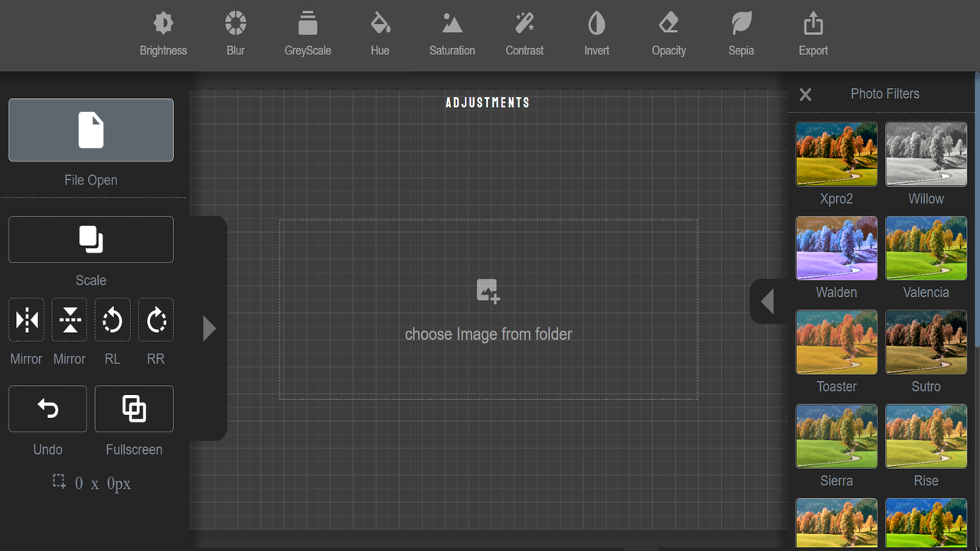980x551 pixels.
Task: Apply the Valencia filter thumbnail
Action: tap(926, 248)
